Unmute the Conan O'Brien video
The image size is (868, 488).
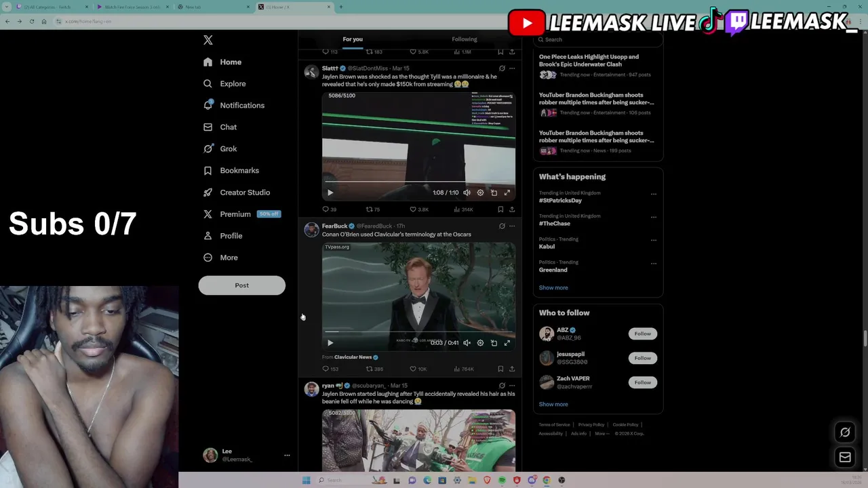tap(467, 343)
